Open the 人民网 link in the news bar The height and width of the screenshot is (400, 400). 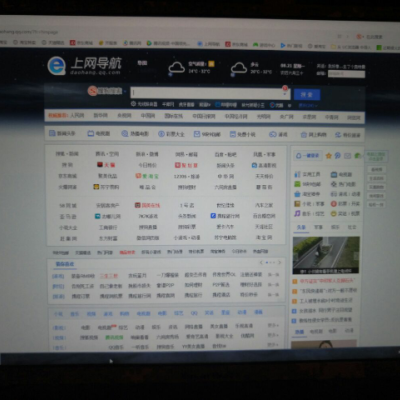pyautogui.click(x=77, y=116)
